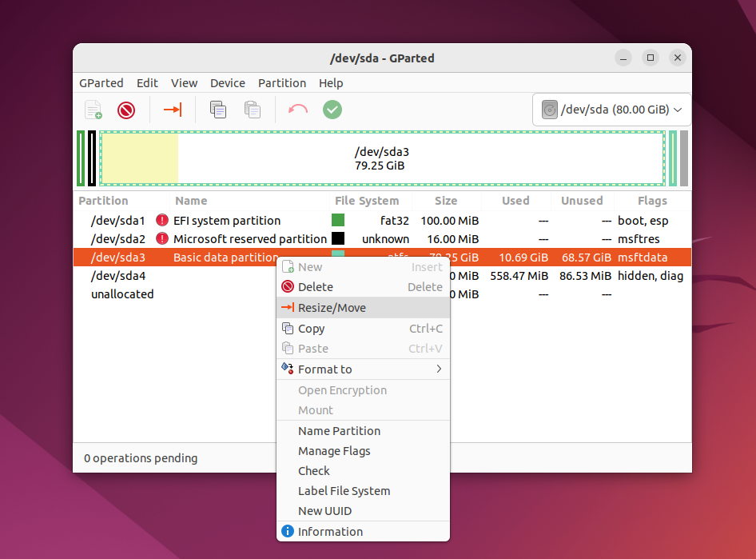Click the Copy partition toolbar icon
Screen dimensions: 756x559
coord(218,110)
